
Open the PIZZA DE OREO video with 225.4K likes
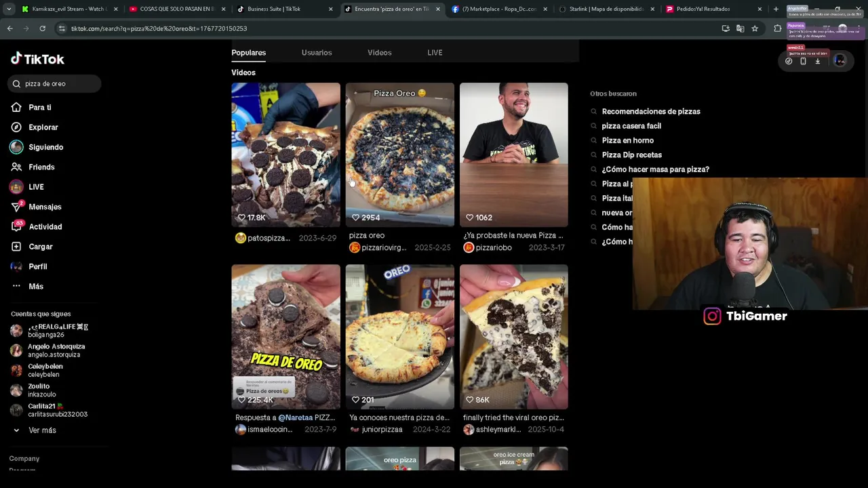click(x=285, y=337)
